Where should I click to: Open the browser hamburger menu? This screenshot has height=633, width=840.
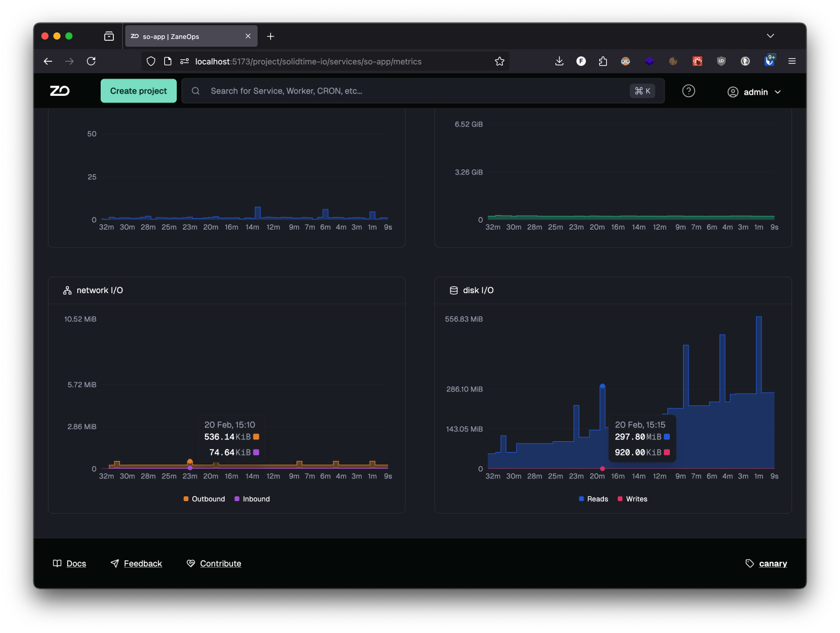792,61
